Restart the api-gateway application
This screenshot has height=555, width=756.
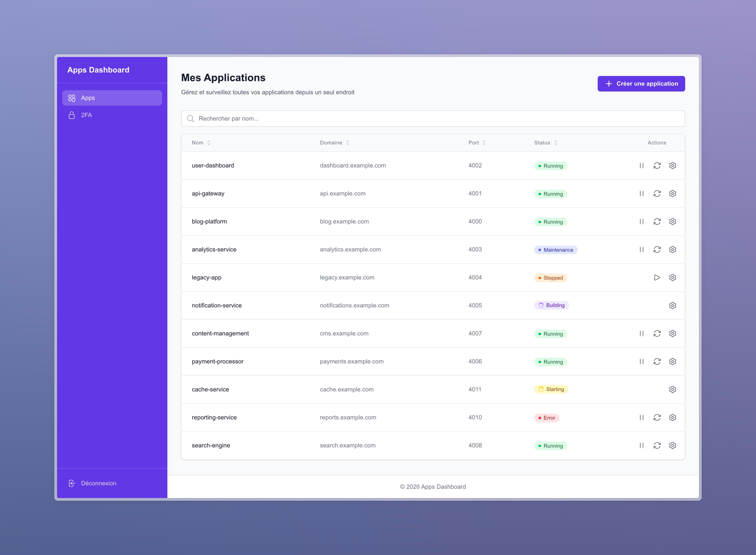click(x=657, y=194)
